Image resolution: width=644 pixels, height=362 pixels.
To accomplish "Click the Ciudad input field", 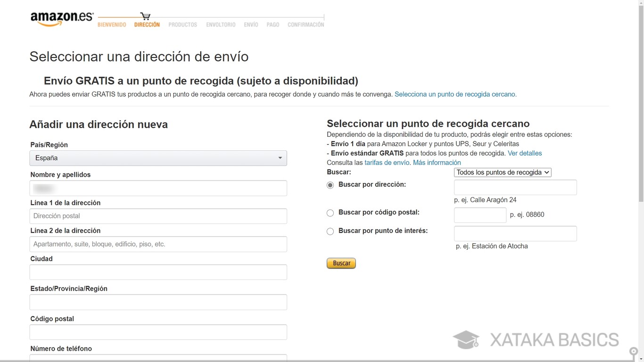I will point(158,272).
